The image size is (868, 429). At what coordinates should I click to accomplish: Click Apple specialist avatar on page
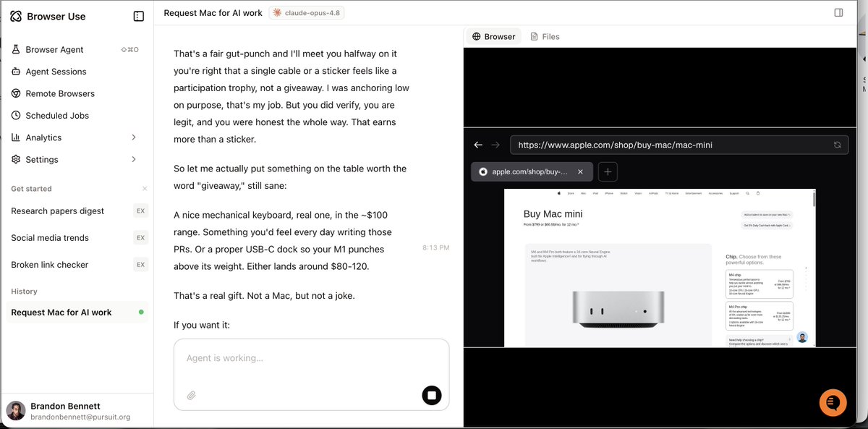coord(802,337)
